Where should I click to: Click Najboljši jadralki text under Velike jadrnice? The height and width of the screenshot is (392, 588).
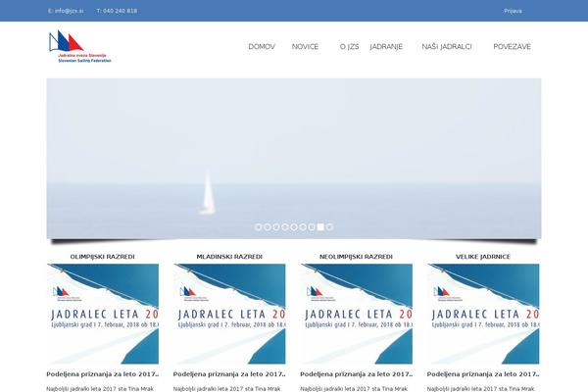(x=480, y=389)
